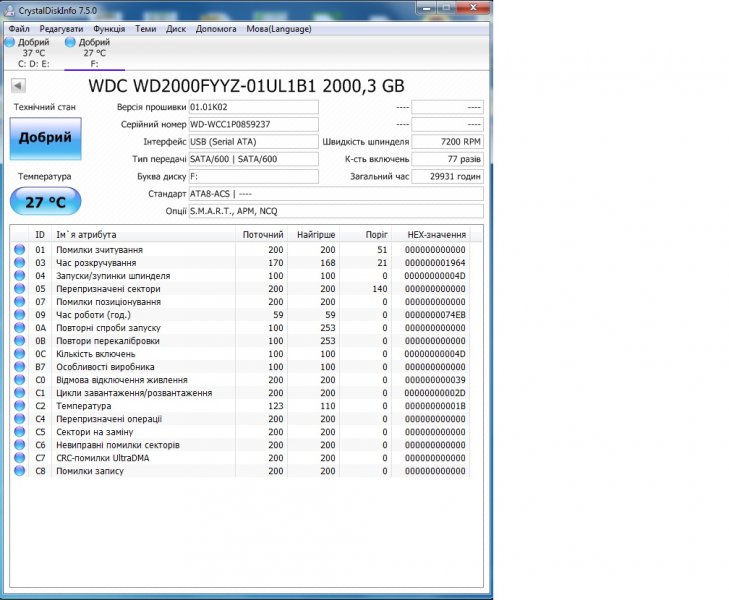This screenshot has height=600, width=729.
Task: Click the status icon of attribute C8 row
Action: 18,471
